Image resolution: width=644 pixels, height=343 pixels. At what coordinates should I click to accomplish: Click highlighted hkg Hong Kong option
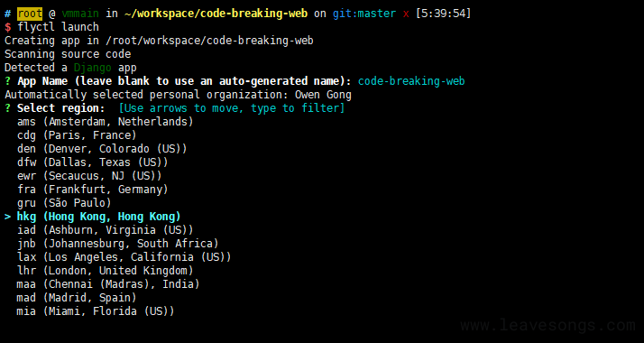(x=99, y=217)
